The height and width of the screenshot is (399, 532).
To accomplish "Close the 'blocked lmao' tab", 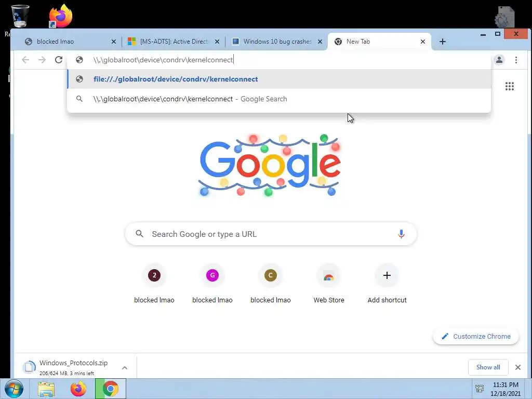I will point(114,42).
